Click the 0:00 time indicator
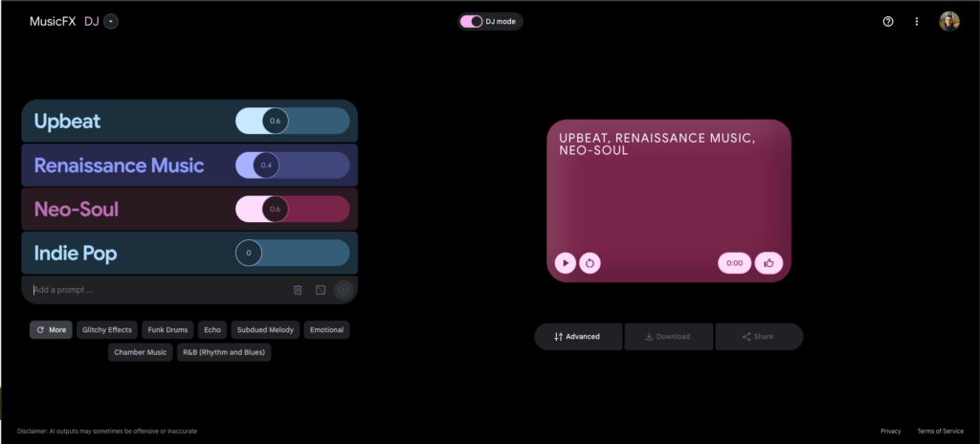Viewport: 980px width, 444px height. pyautogui.click(x=734, y=263)
